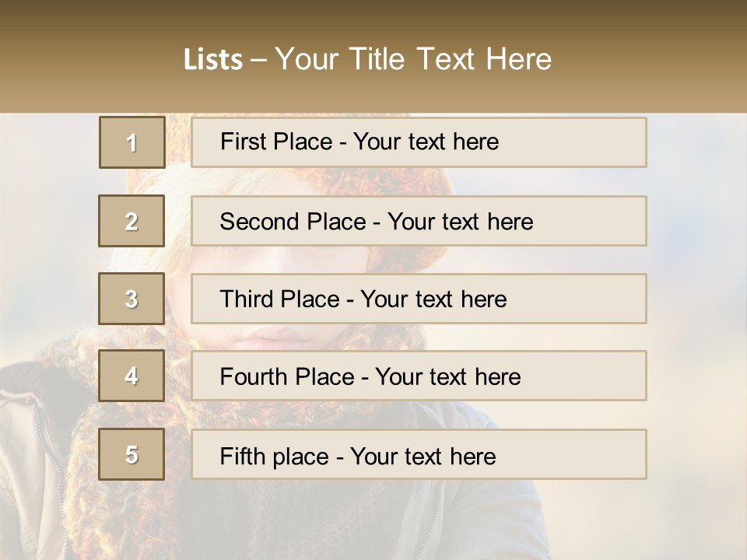Click the bold word Lists in title
Viewport: 747px width, 560px height.
click(x=213, y=60)
